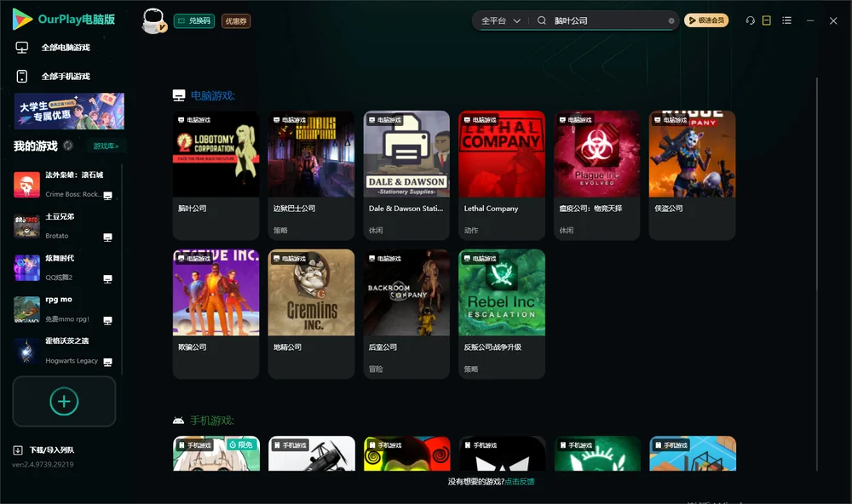Refresh 我的游戏 list icon

68,146
